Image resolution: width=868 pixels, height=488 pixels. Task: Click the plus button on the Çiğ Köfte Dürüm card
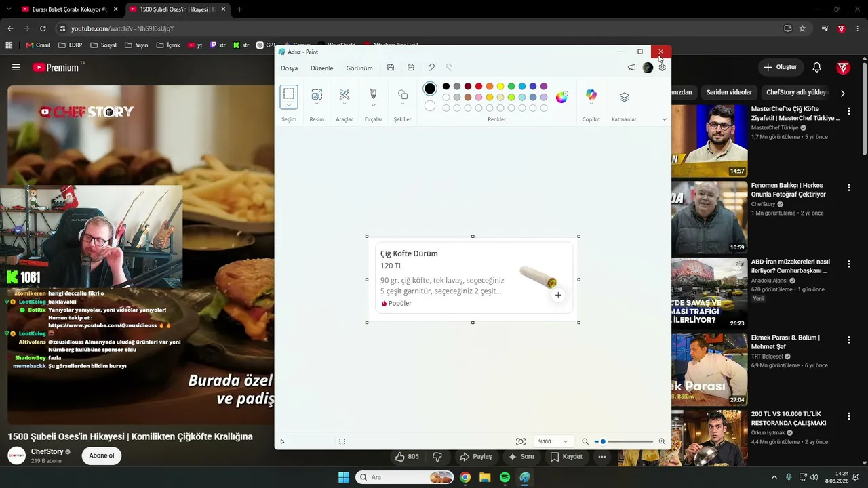click(x=558, y=295)
